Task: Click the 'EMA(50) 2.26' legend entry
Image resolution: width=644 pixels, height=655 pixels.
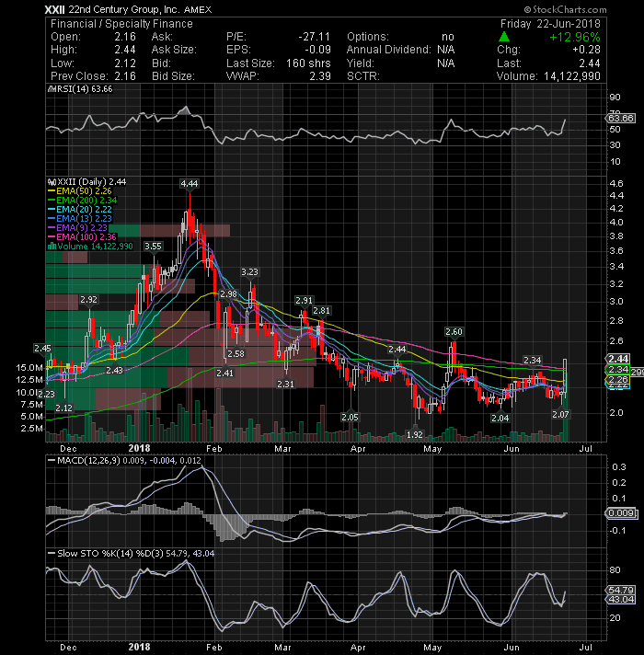Action: (x=80, y=191)
